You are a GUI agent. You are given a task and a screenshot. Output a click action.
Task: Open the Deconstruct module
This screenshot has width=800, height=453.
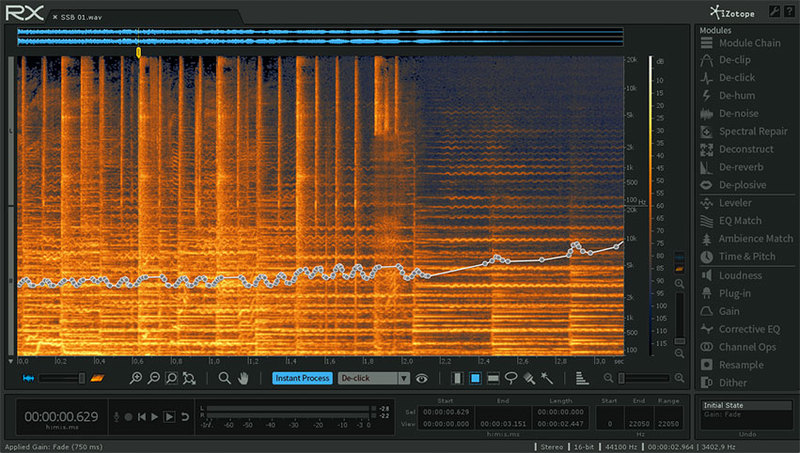(737, 149)
